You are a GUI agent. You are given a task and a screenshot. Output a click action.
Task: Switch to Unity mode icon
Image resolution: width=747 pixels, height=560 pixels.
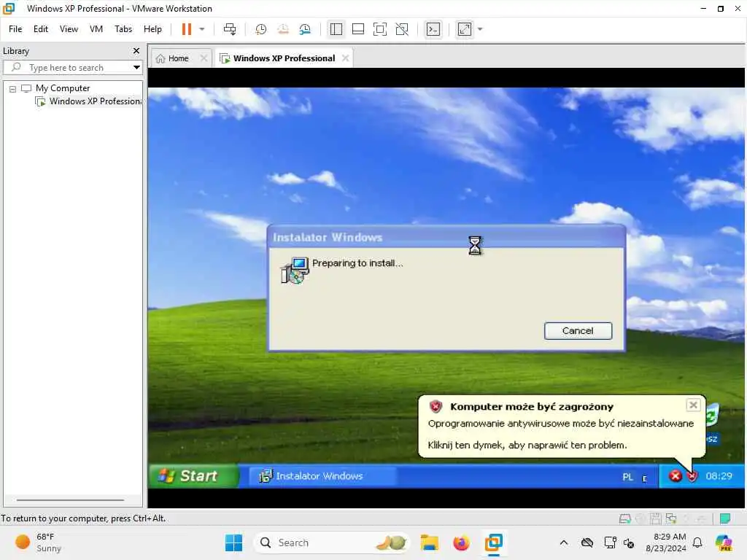pos(402,29)
